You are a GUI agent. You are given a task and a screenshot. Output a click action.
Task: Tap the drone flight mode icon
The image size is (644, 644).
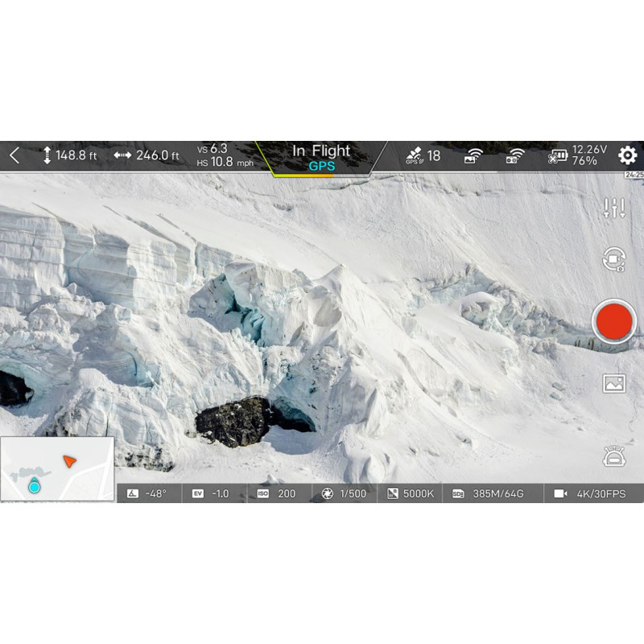(x=614, y=456)
